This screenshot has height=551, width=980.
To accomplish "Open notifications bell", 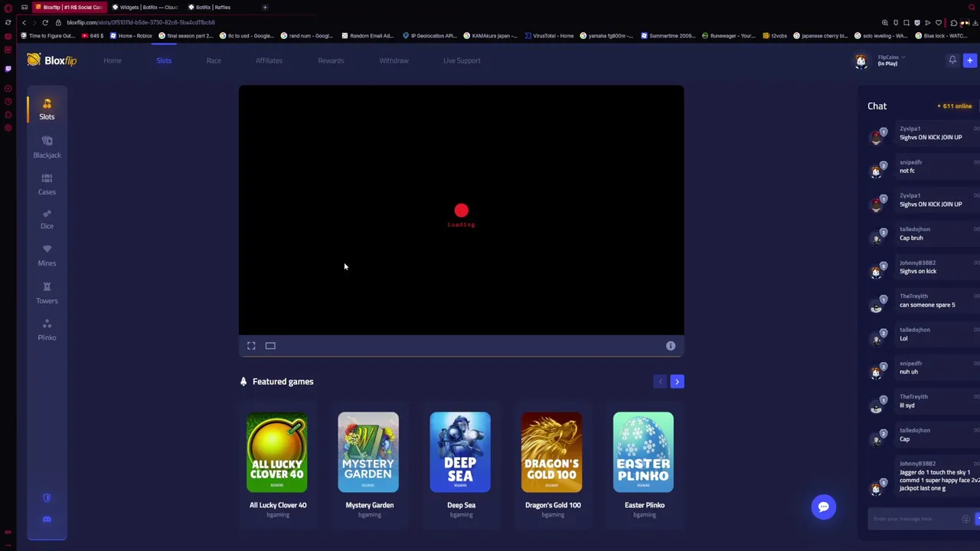I will [952, 60].
